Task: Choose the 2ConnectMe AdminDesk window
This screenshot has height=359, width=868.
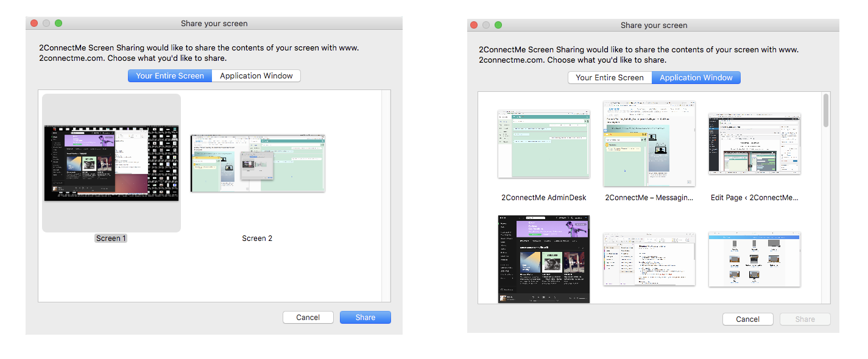Action: [543, 144]
